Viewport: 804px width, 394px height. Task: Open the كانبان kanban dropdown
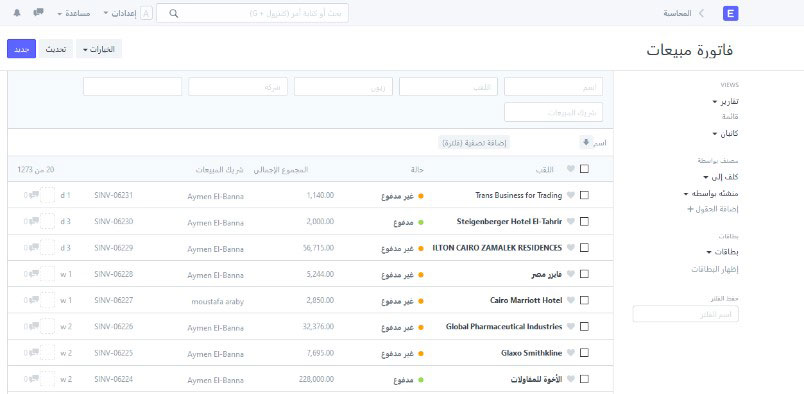725,133
